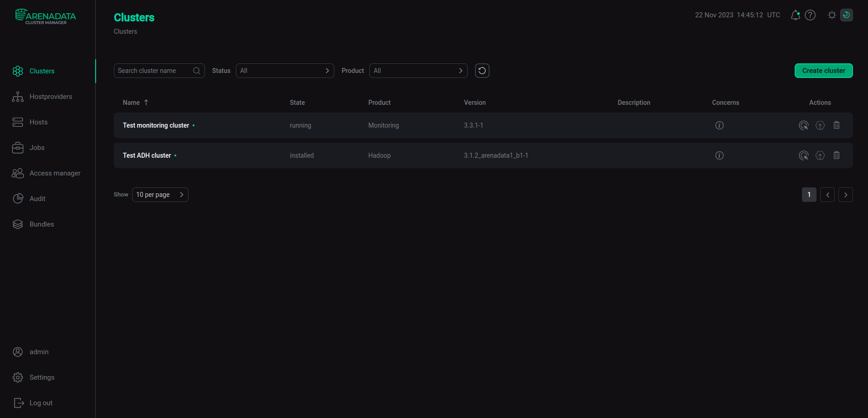Click the 'Hadoop' product cell

pyautogui.click(x=379, y=155)
